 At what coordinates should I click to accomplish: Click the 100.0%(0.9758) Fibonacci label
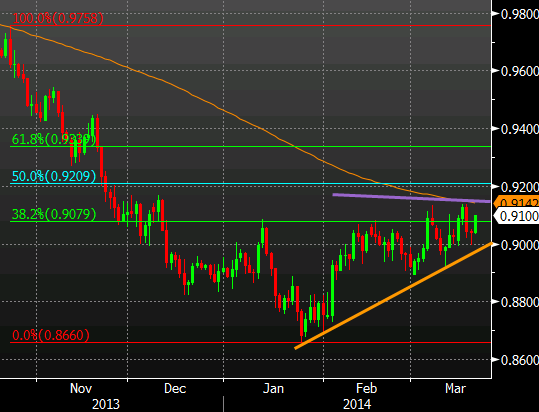pyautogui.click(x=58, y=18)
